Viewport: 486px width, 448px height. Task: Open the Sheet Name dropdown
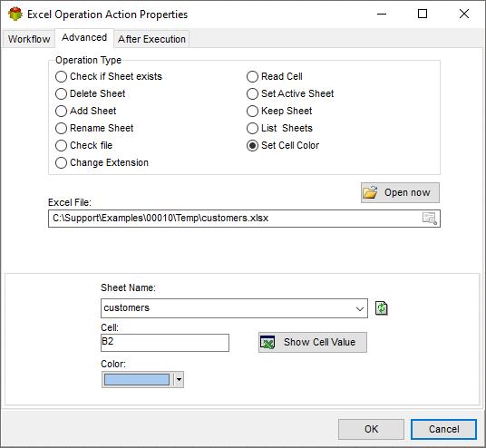point(360,308)
